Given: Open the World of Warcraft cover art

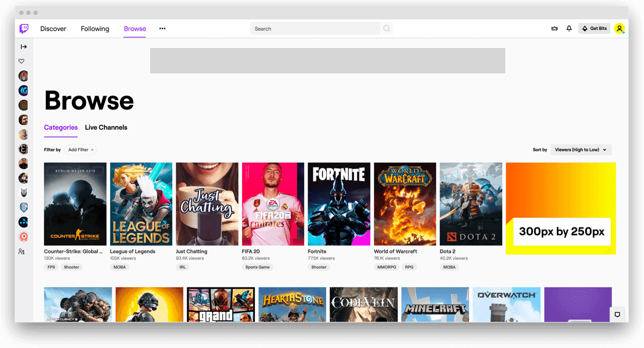Looking at the screenshot, I should (405, 204).
